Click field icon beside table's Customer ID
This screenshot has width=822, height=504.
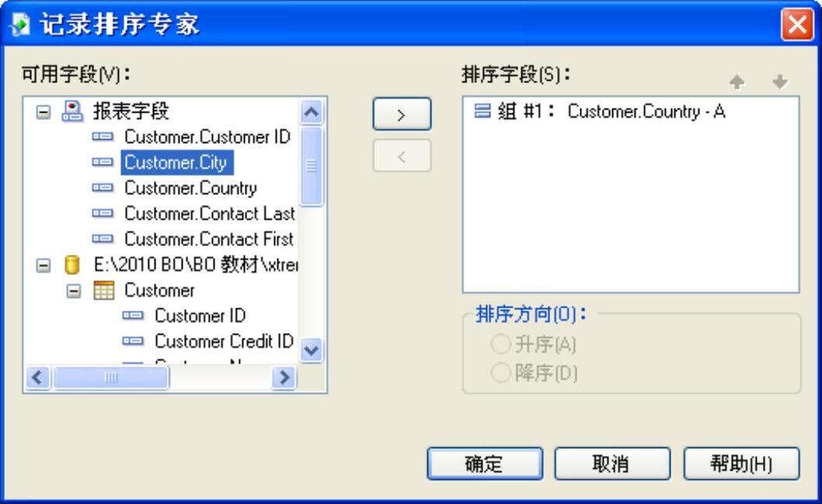133,315
